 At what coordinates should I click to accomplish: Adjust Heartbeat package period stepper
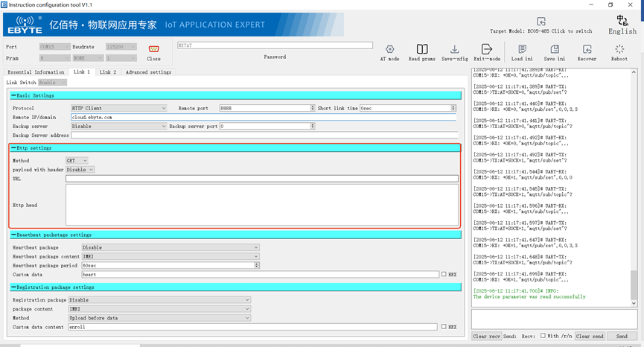257,266
